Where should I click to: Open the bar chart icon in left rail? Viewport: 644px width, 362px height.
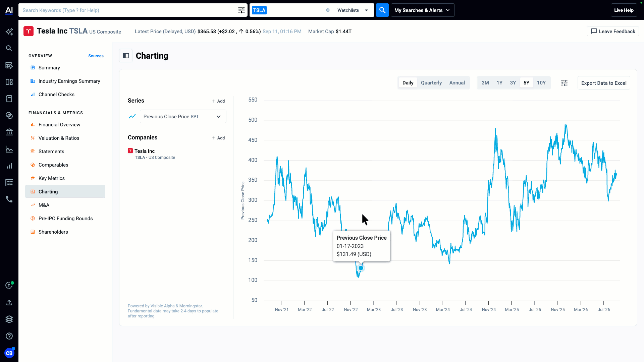(x=9, y=166)
